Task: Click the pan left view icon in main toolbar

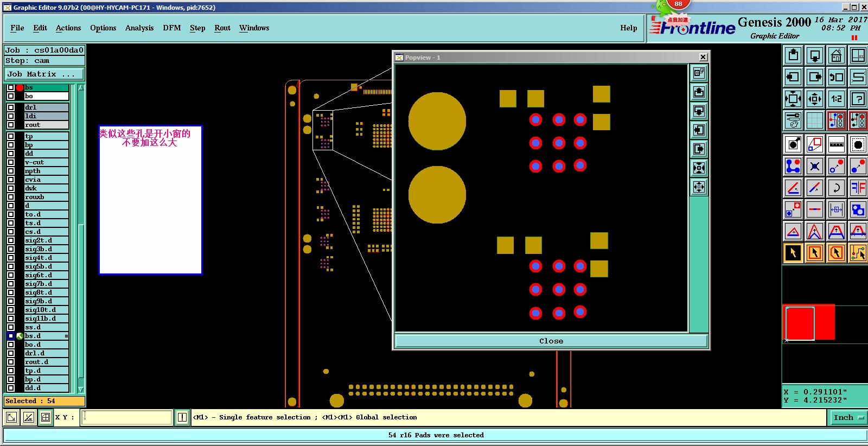Action: (x=793, y=77)
